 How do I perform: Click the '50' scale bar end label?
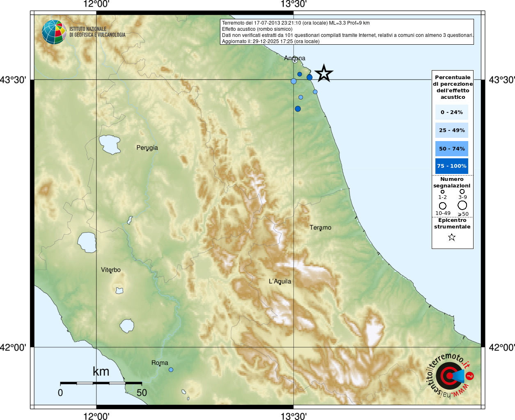[142, 393]
